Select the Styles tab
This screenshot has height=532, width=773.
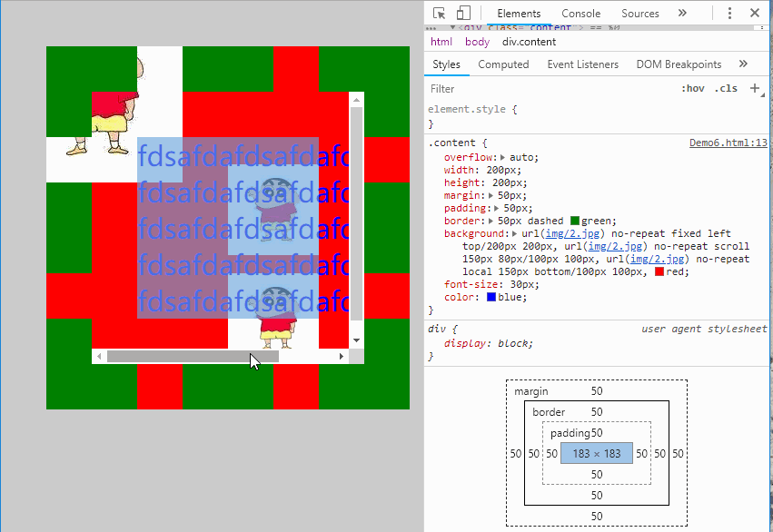[x=446, y=64]
